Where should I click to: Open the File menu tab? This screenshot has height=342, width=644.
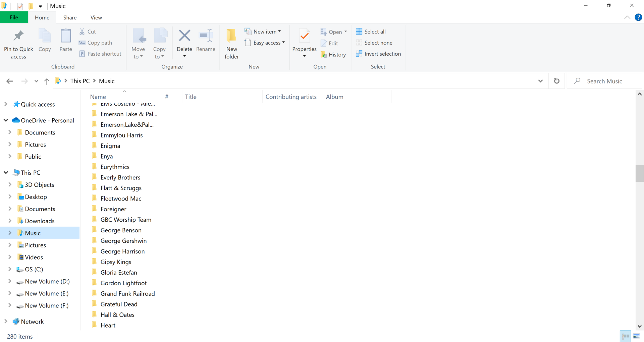point(14,17)
